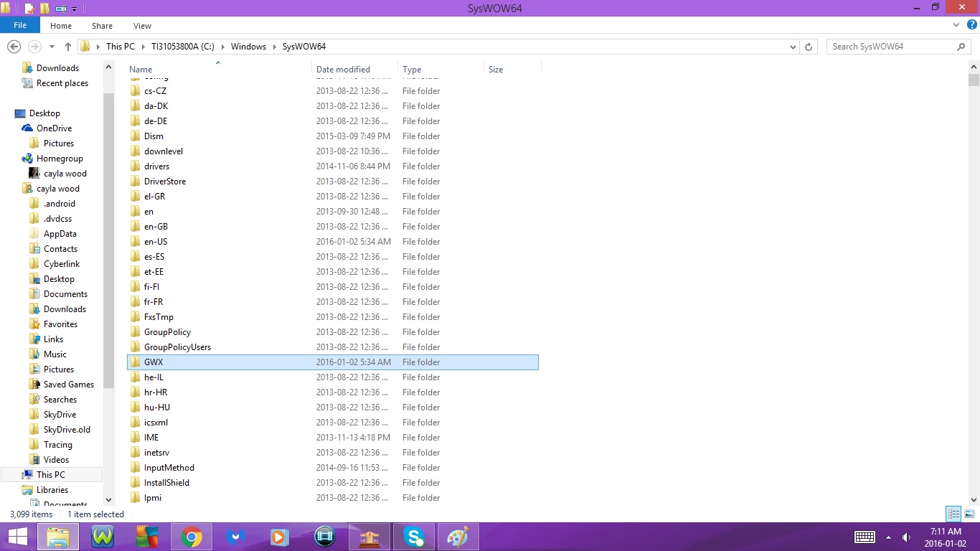This screenshot has width=980, height=551.
Task: Select the GWX folder icon
Action: 136,362
